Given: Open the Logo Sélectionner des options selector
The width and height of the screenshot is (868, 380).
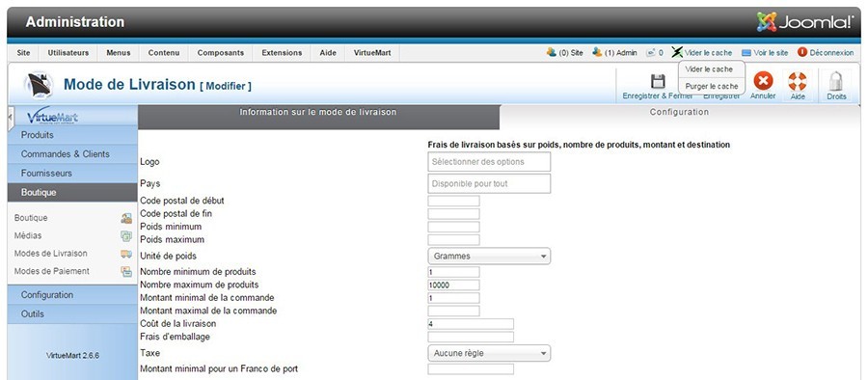Looking at the screenshot, I should 489,162.
